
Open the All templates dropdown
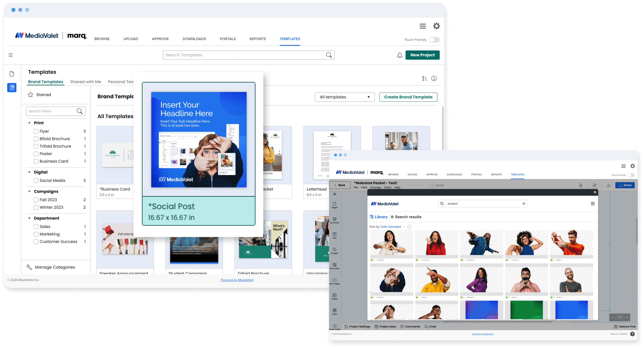click(x=344, y=97)
